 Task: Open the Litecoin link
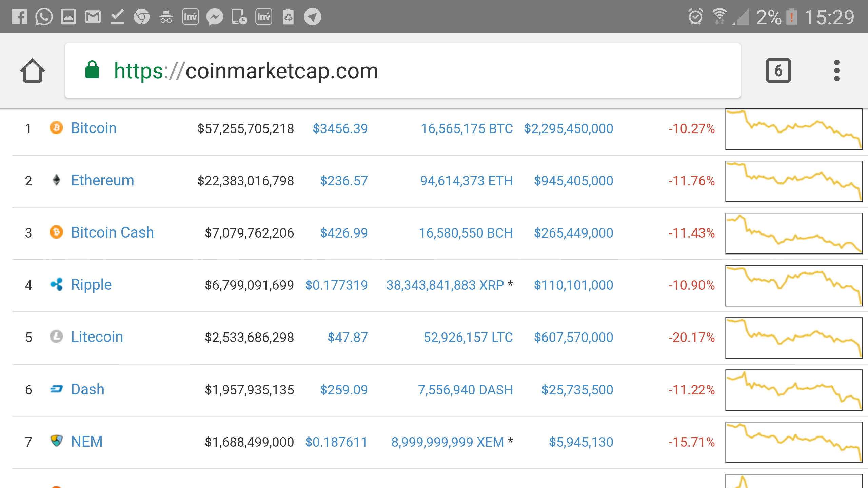97,337
